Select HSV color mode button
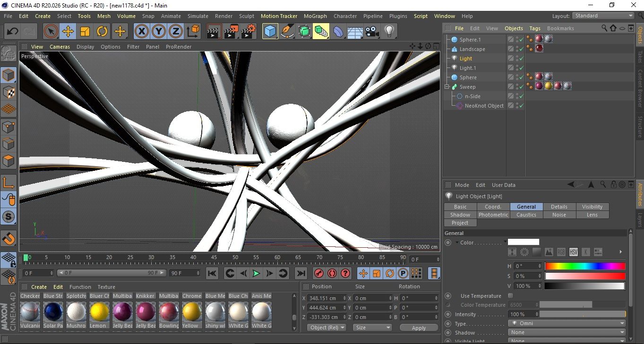 (574, 252)
